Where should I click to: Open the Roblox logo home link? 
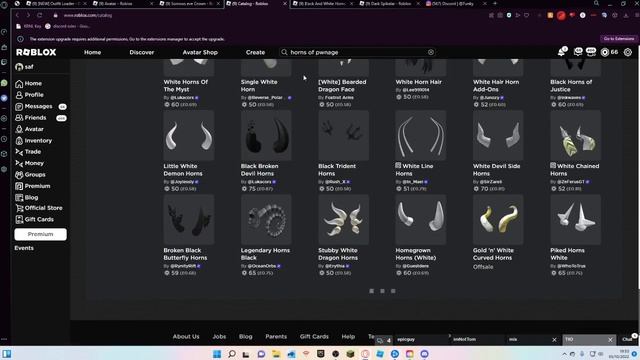click(36, 52)
